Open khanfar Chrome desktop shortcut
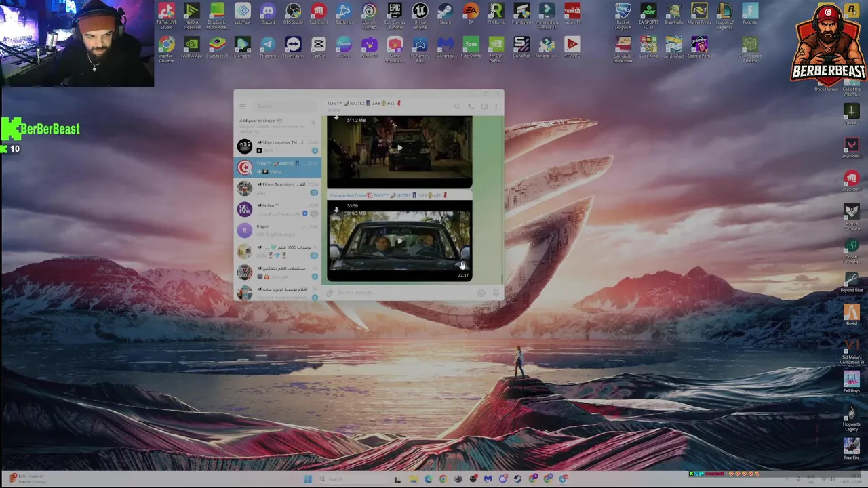The width and height of the screenshot is (868, 488). (x=166, y=49)
